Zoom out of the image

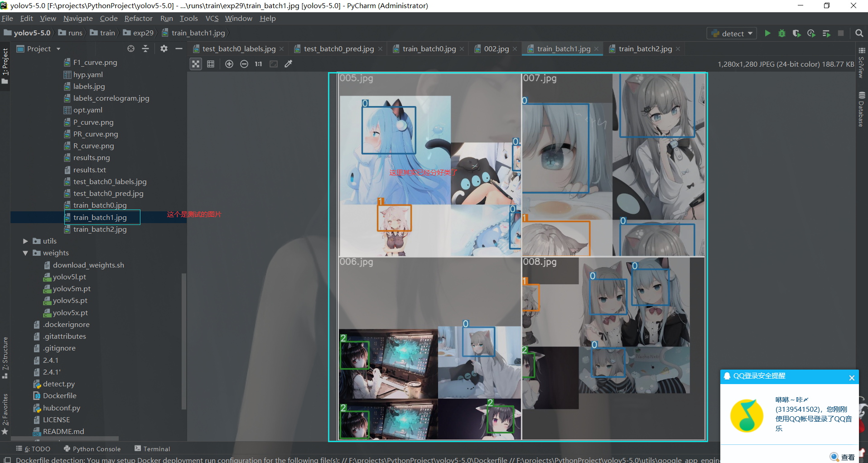[244, 64]
